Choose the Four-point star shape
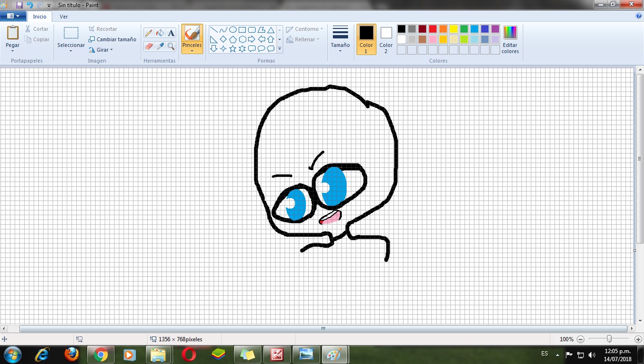 224,48
